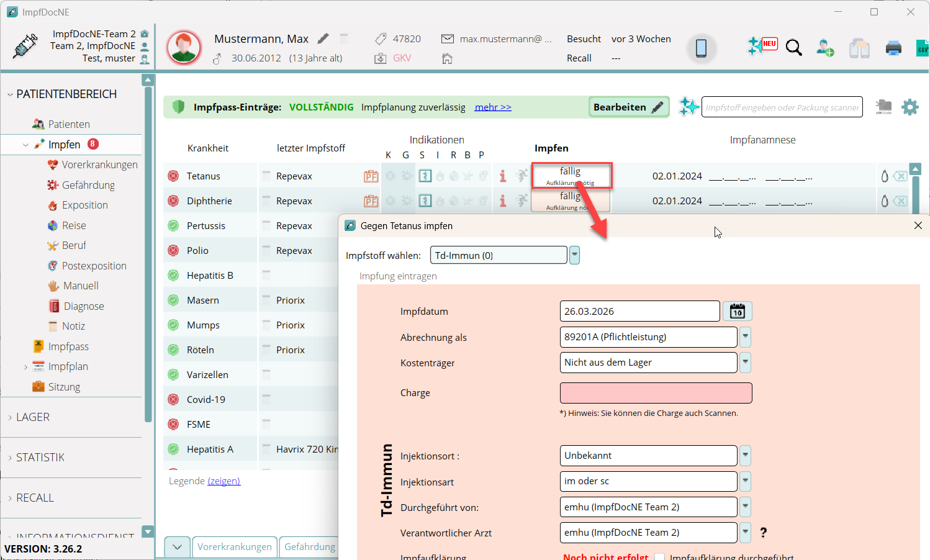The height and width of the screenshot is (560, 930).
Task: Click the smartphone icon in the patient header
Action: click(701, 48)
